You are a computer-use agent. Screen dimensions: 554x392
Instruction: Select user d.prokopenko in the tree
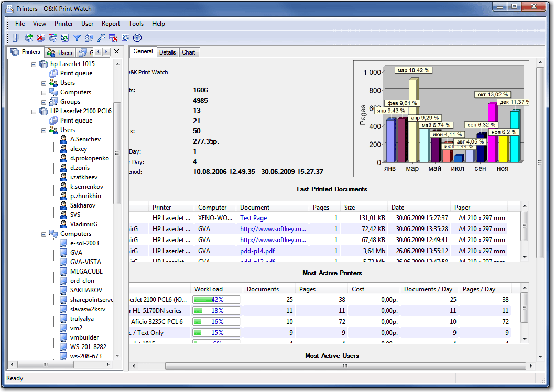point(90,158)
